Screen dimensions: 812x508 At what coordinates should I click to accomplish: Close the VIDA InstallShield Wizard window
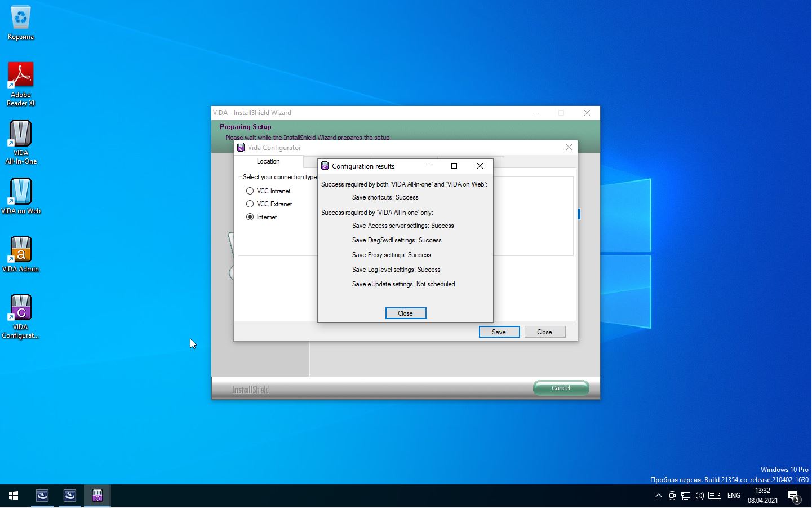click(x=587, y=113)
